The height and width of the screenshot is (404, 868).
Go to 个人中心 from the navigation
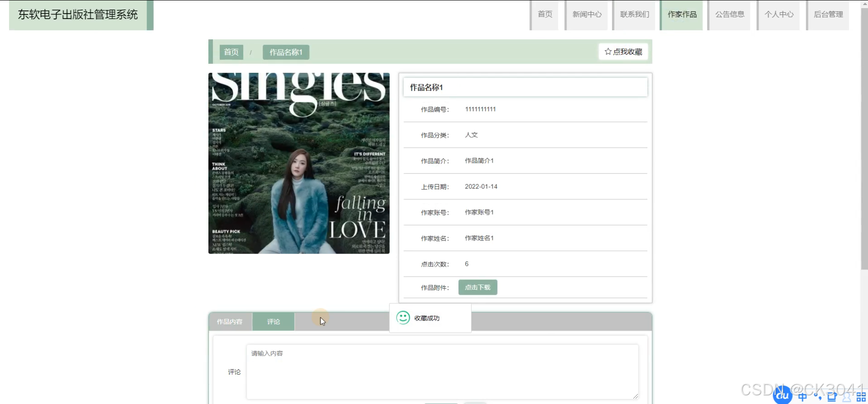[778, 14]
